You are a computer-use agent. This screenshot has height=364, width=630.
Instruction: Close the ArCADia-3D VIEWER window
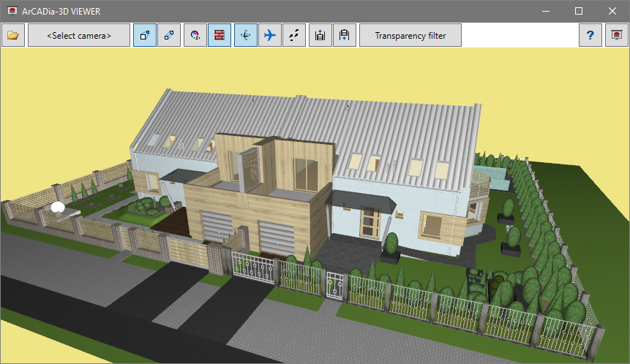tap(612, 11)
